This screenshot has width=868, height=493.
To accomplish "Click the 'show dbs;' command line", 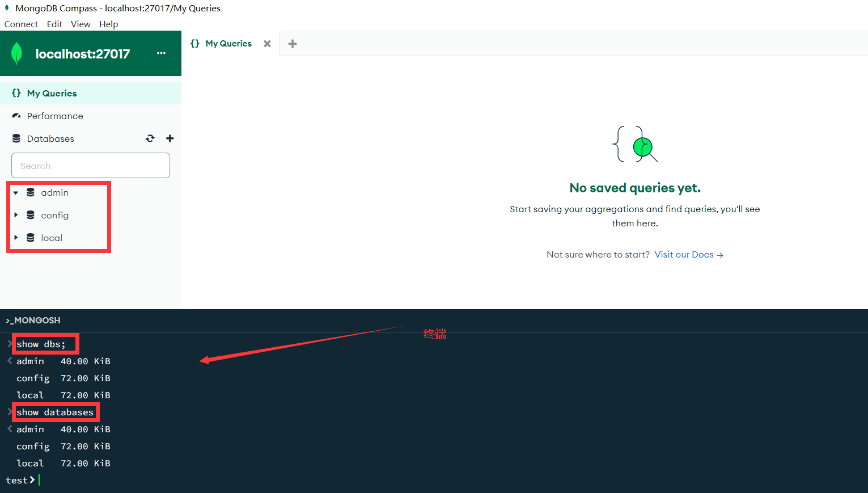I will (x=41, y=344).
